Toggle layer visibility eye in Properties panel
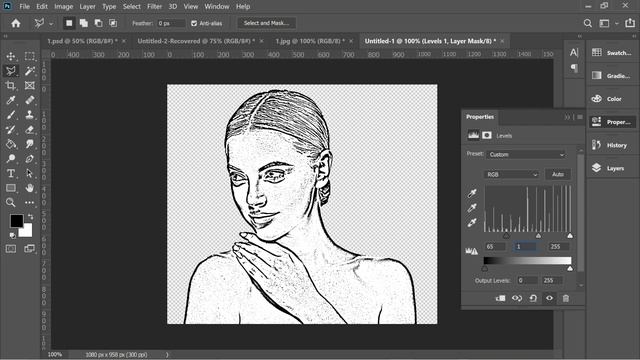This screenshot has width=640, height=360. point(549,298)
